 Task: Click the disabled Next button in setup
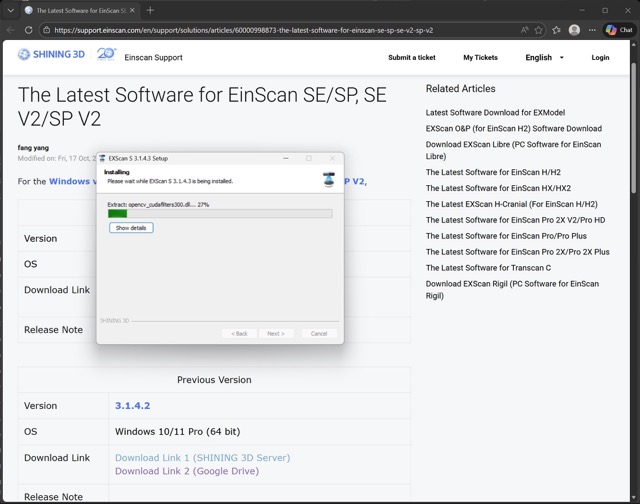click(x=276, y=333)
